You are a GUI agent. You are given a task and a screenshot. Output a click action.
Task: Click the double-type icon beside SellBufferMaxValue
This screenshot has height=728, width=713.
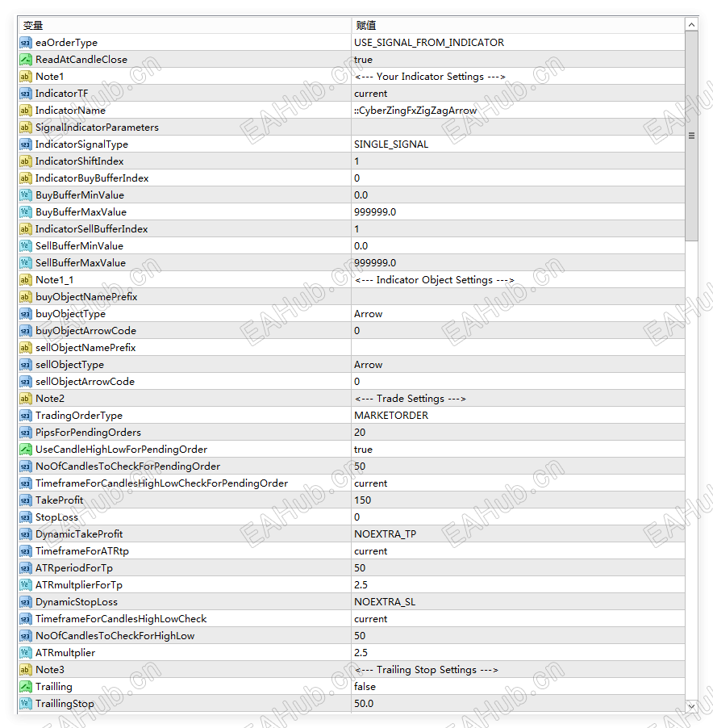26,263
